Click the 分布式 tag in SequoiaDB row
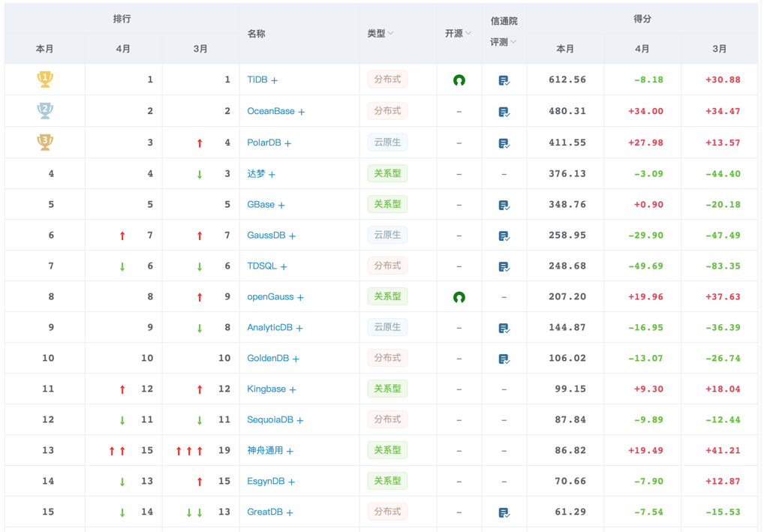This screenshot has height=532, width=764. pyautogui.click(x=387, y=419)
